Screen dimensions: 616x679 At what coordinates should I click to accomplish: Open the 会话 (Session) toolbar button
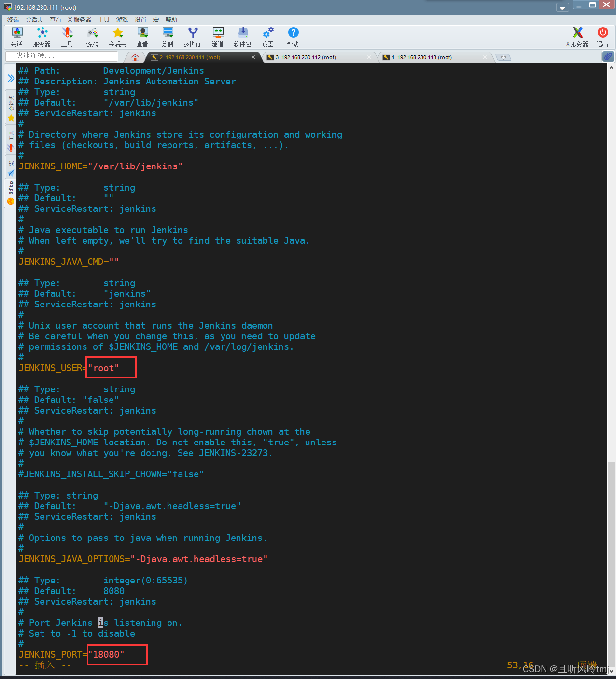[x=17, y=37]
